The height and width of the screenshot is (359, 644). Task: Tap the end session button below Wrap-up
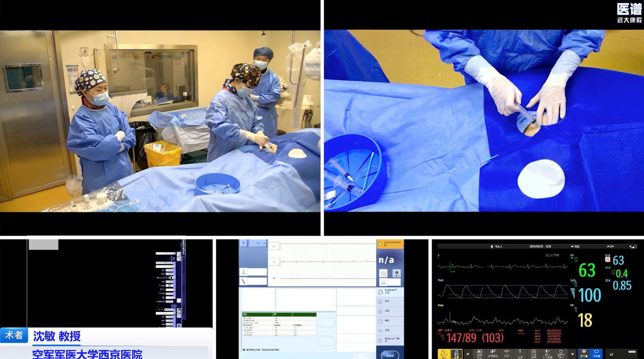(390, 355)
